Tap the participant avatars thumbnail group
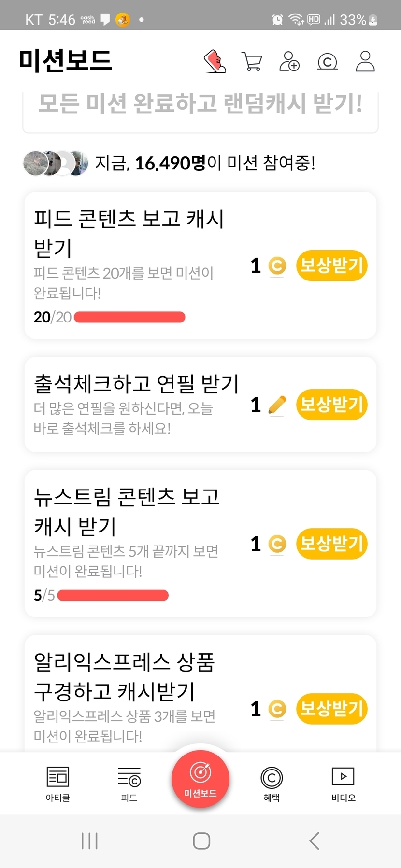 tap(56, 163)
